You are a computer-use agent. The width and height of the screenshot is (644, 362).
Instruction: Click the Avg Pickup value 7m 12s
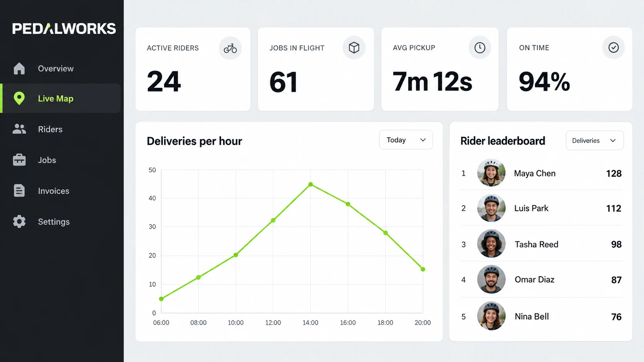(432, 82)
